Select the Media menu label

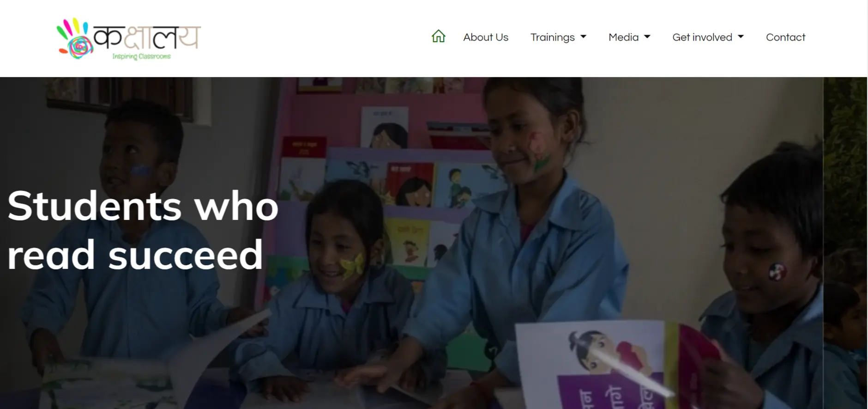click(623, 37)
